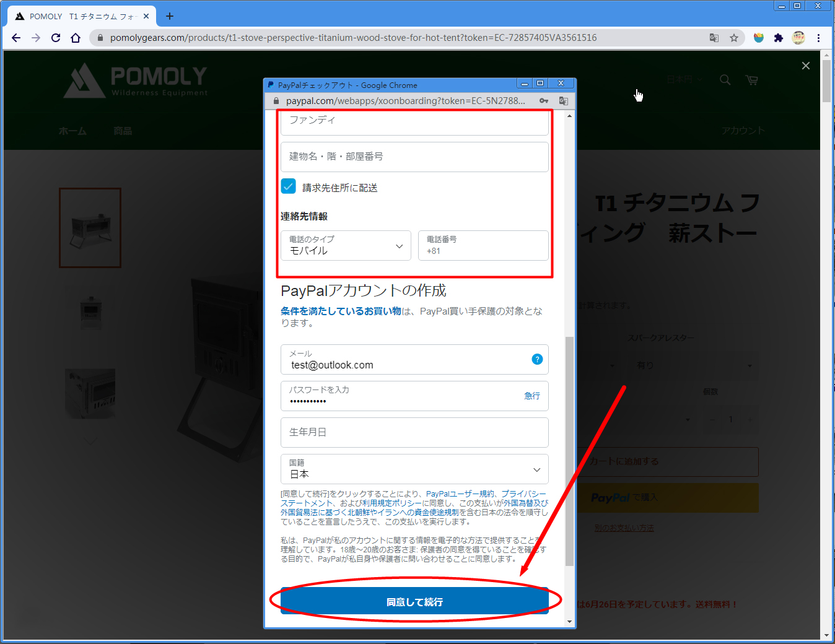Screen dimensions: 835x644
Task: Click PayPal popup scroll down arrow
Action: 569,622
